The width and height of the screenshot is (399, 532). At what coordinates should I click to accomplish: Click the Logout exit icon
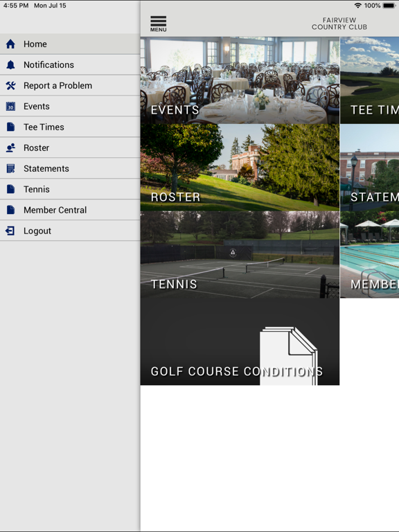click(x=10, y=231)
